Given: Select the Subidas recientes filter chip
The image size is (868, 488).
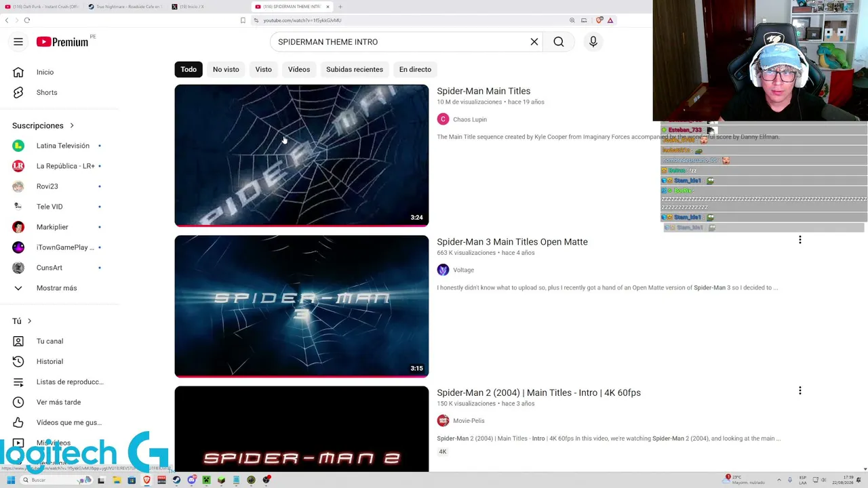Looking at the screenshot, I should [x=355, y=69].
